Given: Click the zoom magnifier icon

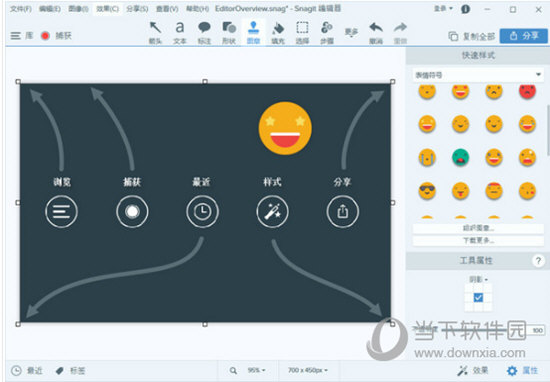Looking at the screenshot, I should point(233,370).
